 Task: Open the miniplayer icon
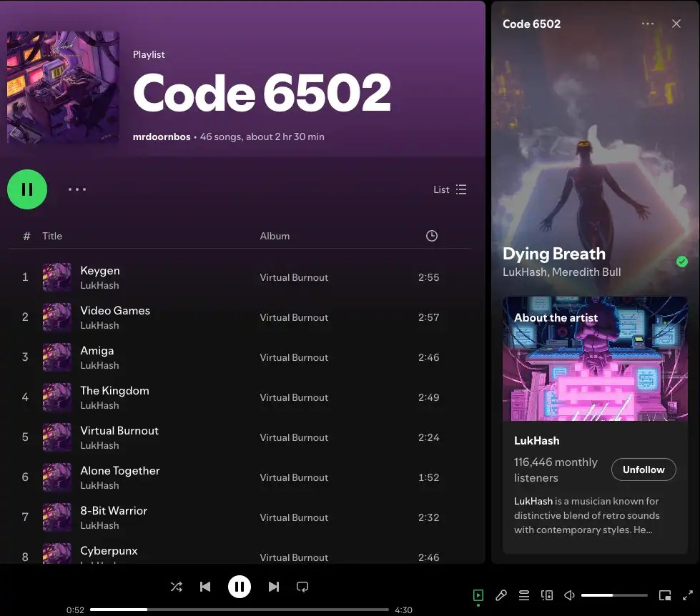(665, 595)
